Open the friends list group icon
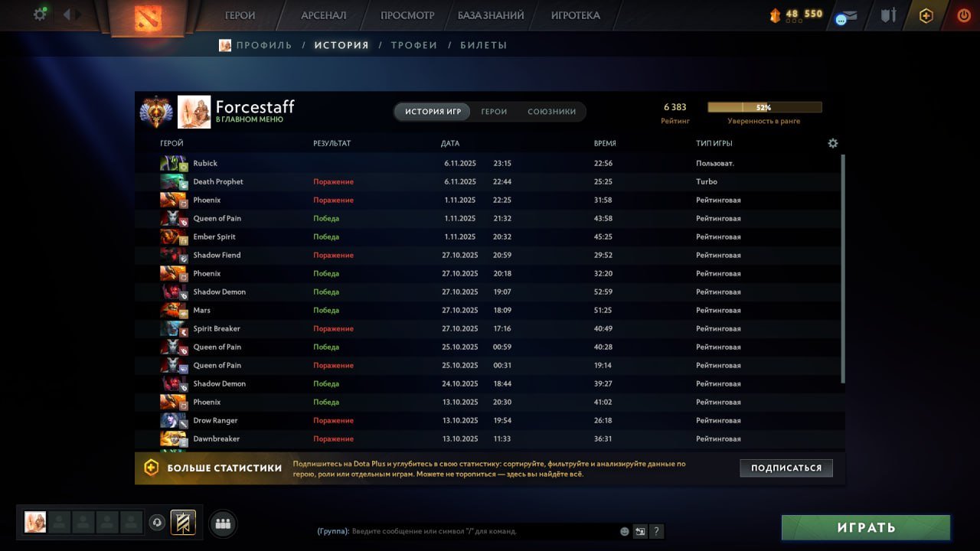 [x=223, y=523]
